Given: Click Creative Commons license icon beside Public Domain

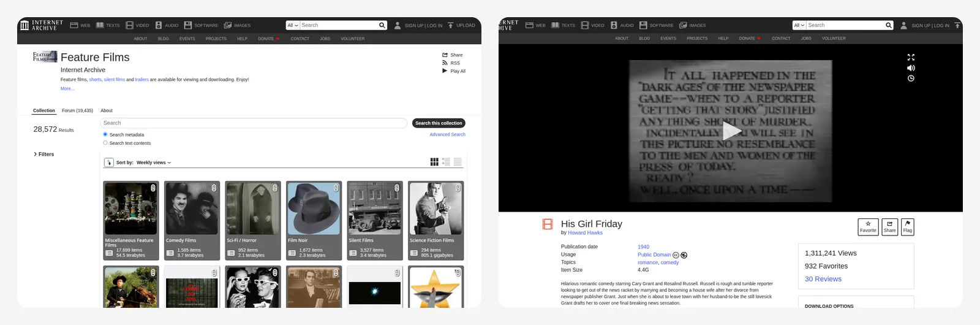Looking at the screenshot, I should click(676, 255).
